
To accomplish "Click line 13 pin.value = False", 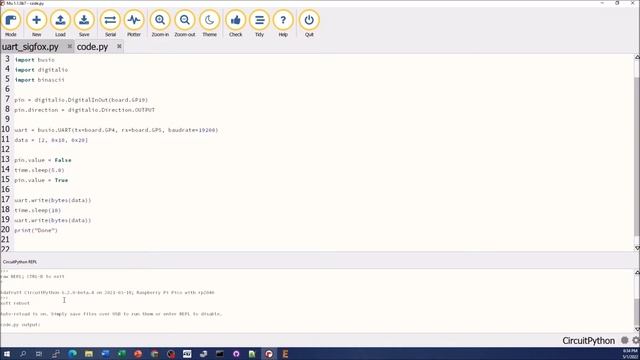I will 42,160.
